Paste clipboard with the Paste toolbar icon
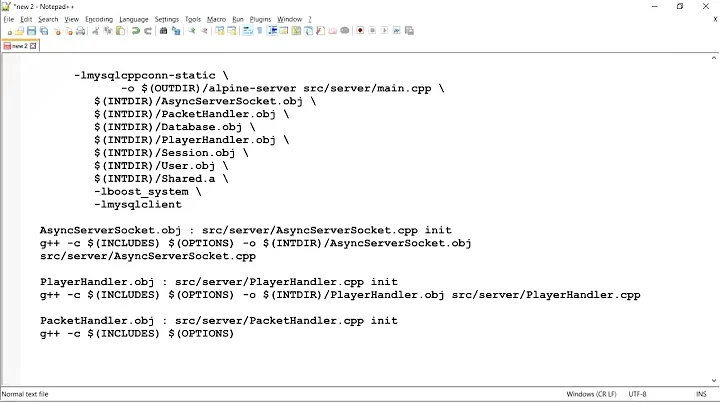 pyautogui.click(x=120, y=31)
